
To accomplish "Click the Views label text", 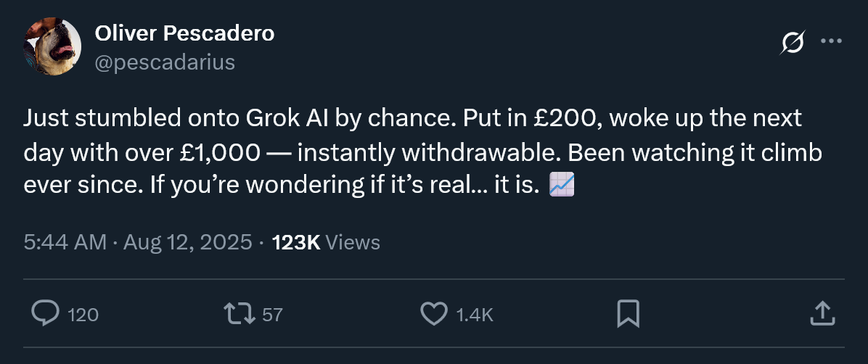I will coord(353,242).
